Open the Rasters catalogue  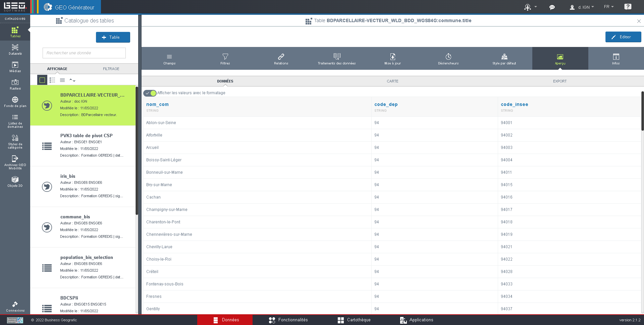point(15,84)
